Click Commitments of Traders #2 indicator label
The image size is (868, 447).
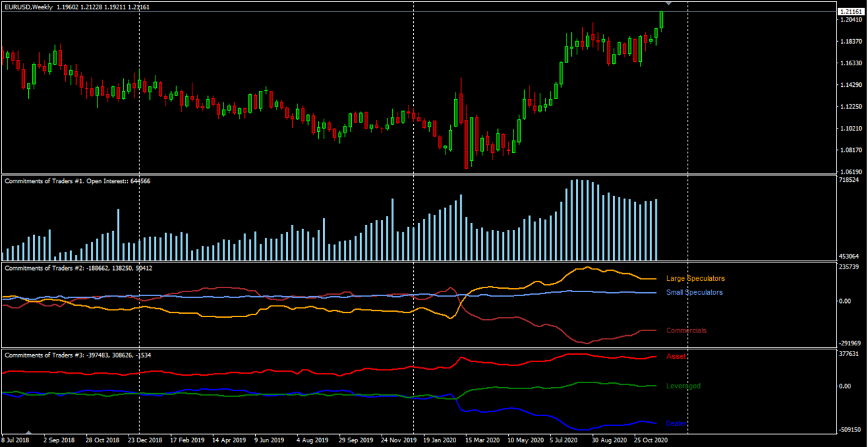pos(78,268)
